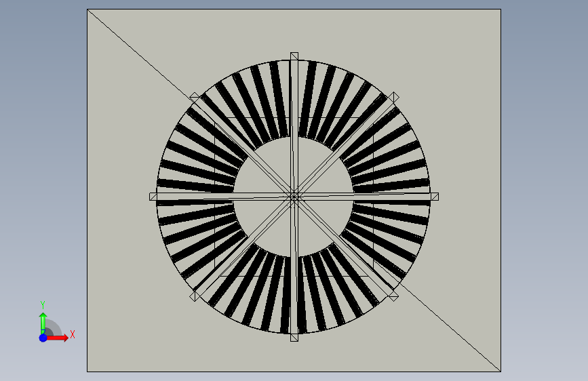Pick the square end cap atop the vertical crossbar

pos(294,56)
